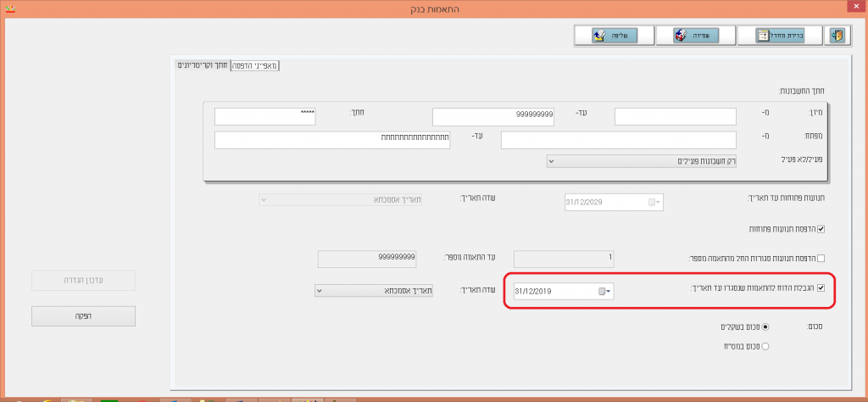The image size is (868, 402).
Task: Select the סכום במט"ח radio button
Action: tap(765, 347)
